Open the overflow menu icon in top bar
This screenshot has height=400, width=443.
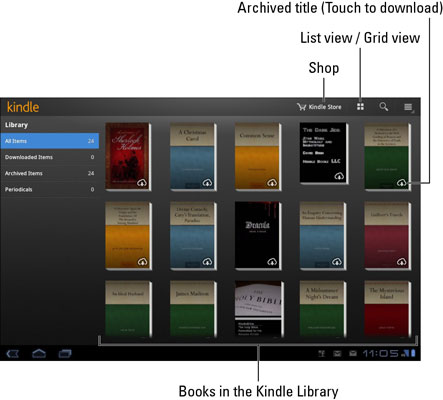pos(408,107)
